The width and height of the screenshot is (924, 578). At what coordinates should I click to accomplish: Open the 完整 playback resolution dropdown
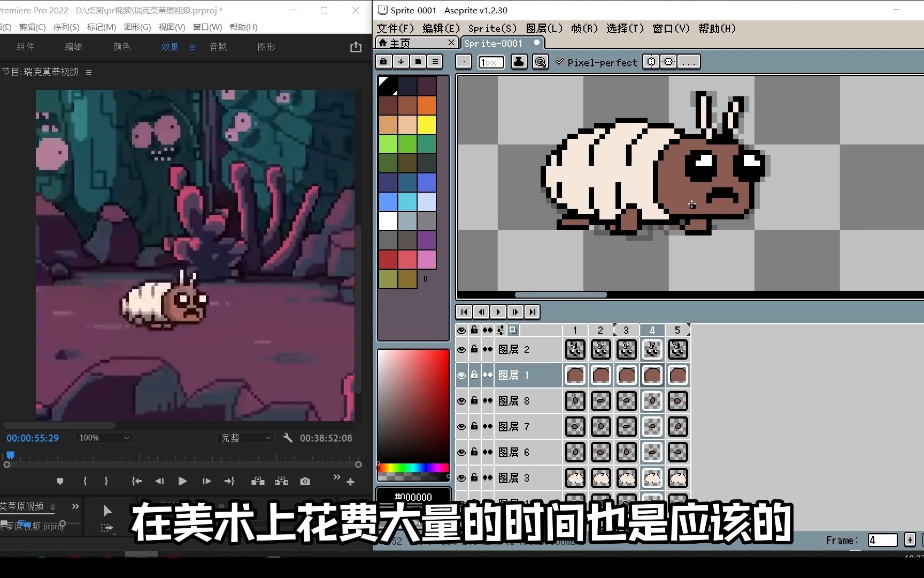pyautogui.click(x=246, y=438)
